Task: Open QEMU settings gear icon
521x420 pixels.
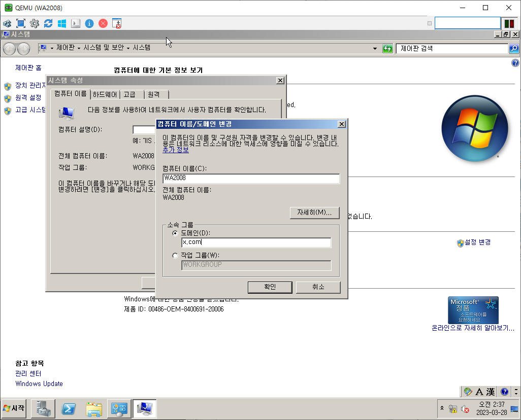Action: tap(35, 23)
